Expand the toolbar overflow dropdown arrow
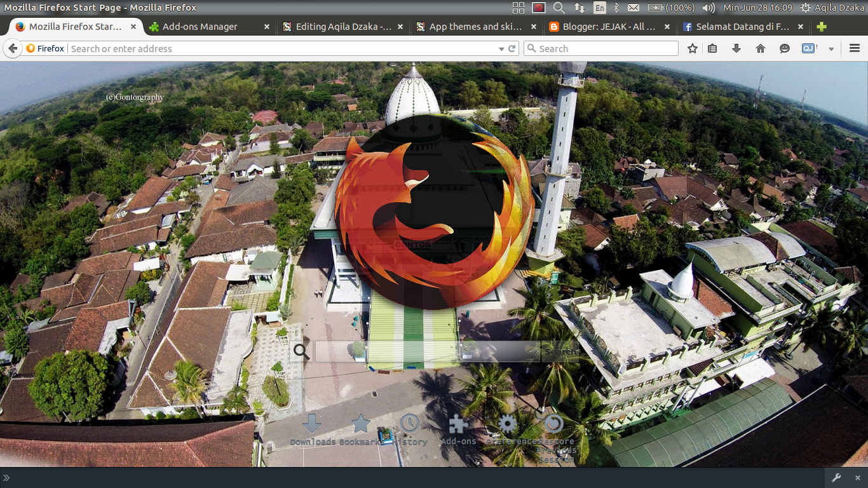This screenshot has width=868, height=488. 831,48
